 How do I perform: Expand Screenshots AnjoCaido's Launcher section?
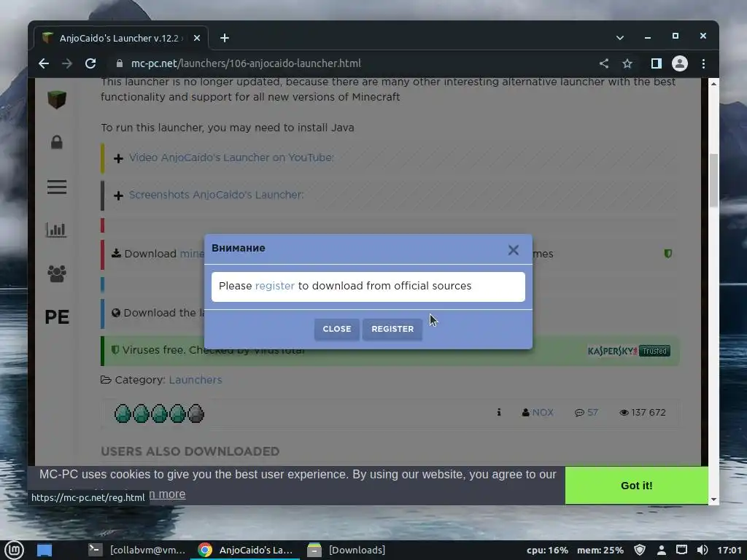click(x=216, y=195)
